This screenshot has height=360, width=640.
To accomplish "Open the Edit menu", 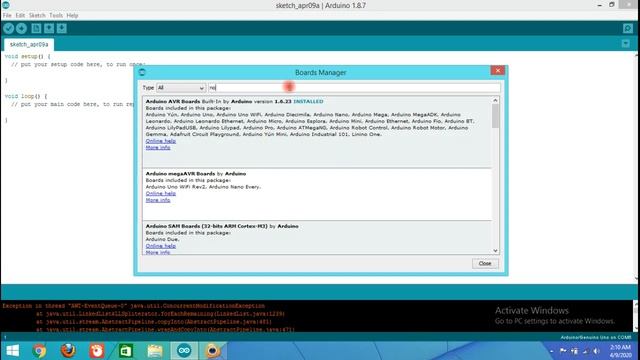I will click(x=20, y=16).
